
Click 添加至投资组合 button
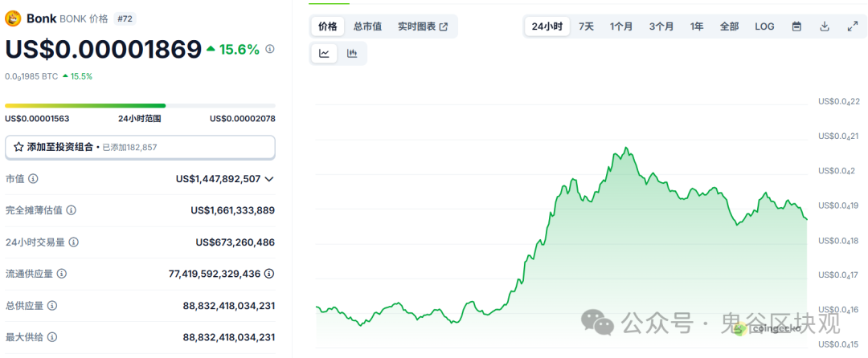(x=140, y=147)
